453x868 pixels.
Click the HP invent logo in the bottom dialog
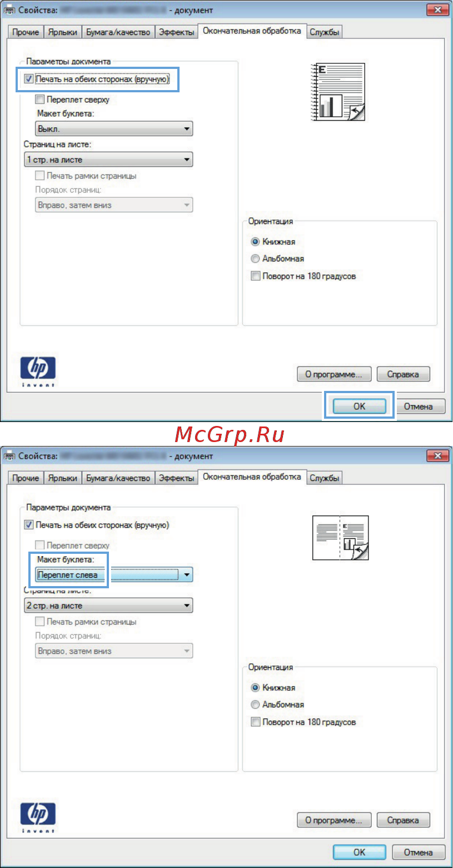click(38, 817)
